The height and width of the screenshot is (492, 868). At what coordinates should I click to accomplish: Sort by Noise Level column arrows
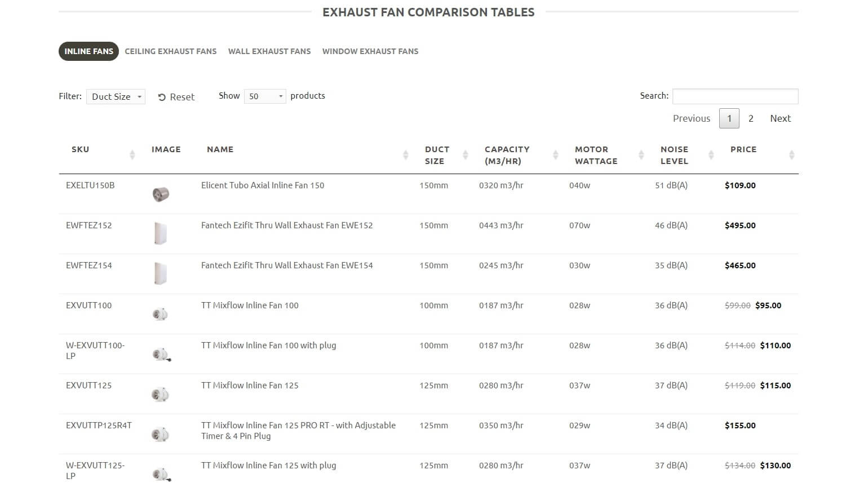(x=711, y=155)
